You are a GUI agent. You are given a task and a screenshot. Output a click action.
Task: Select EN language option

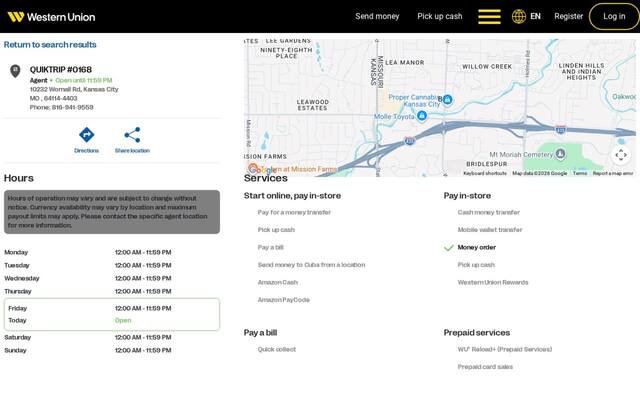tap(535, 16)
